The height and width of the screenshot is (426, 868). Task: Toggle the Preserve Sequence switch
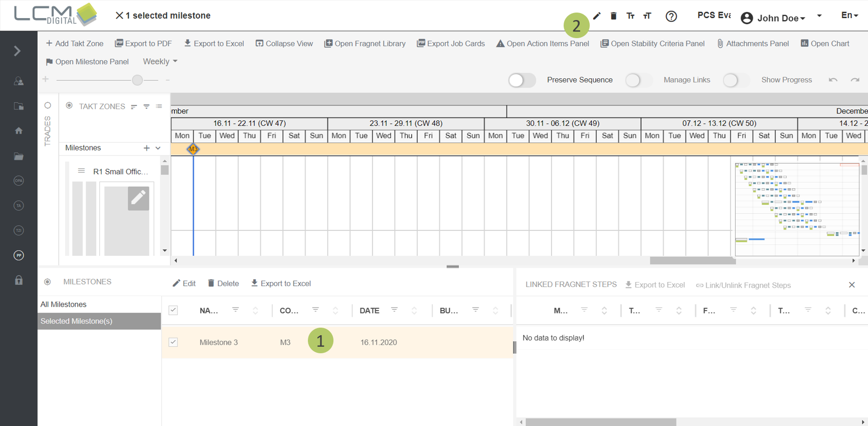coord(522,80)
